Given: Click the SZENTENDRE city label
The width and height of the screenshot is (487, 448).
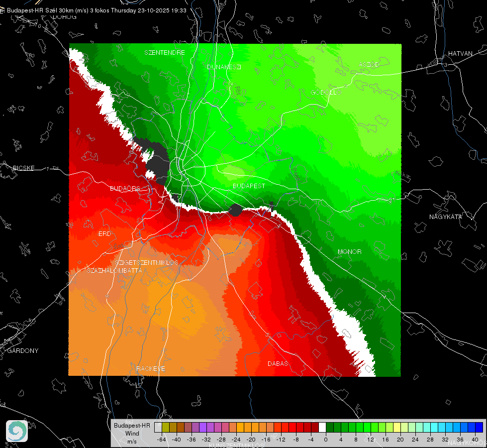Looking at the screenshot, I should coord(165,53).
